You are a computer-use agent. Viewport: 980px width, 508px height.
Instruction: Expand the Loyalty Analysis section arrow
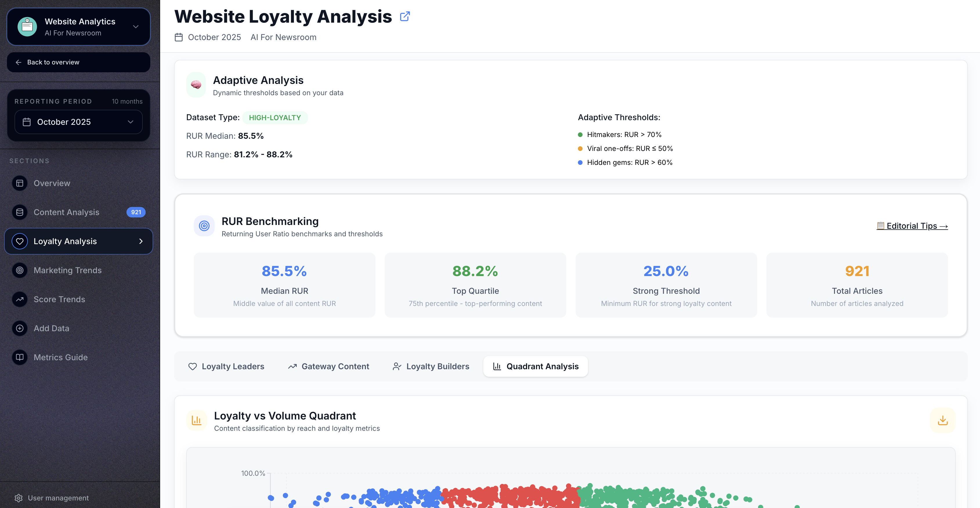pyautogui.click(x=141, y=241)
